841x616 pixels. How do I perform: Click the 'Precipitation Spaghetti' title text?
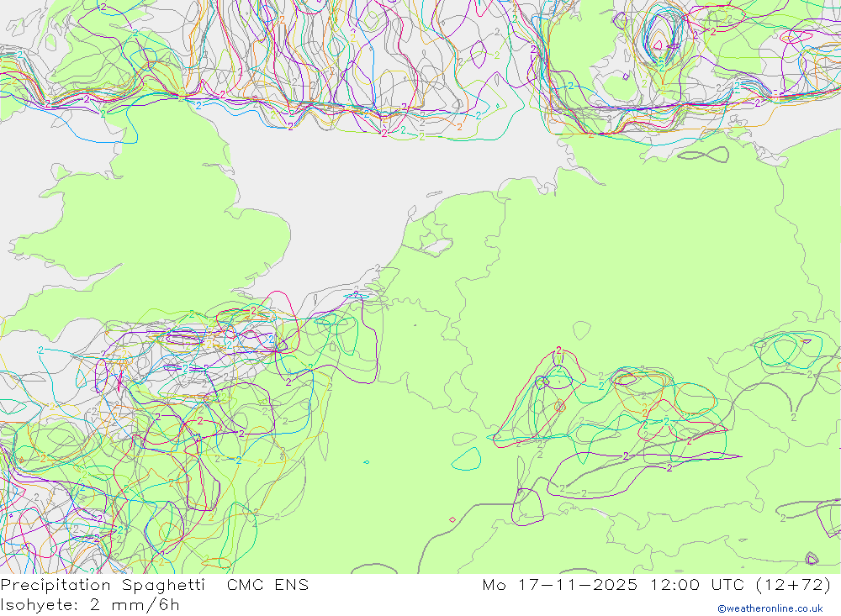point(103,585)
